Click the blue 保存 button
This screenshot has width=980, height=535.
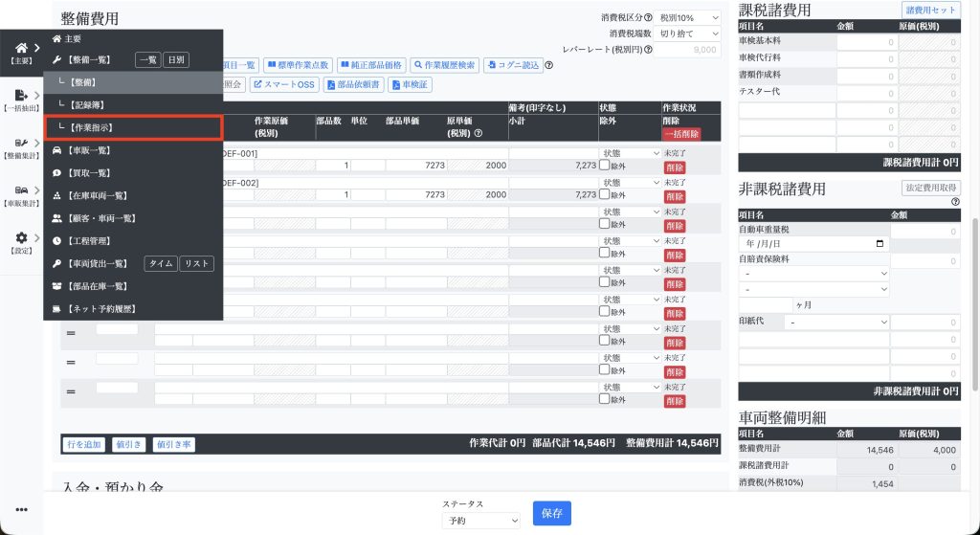coord(552,513)
